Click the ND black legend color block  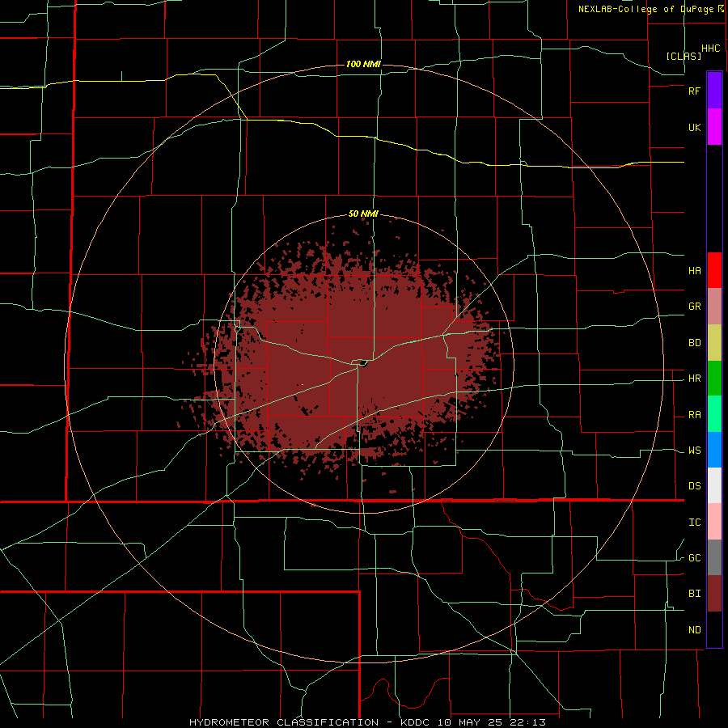tap(714, 629)
